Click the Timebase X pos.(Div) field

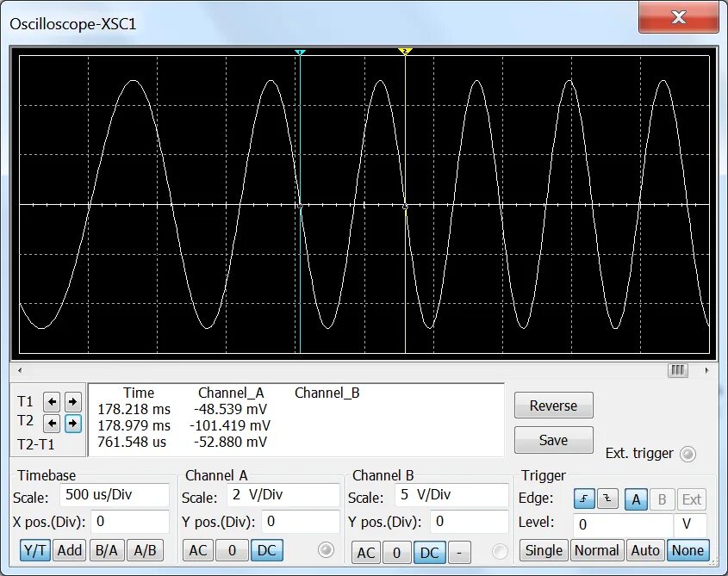click(x=129, y=522)
